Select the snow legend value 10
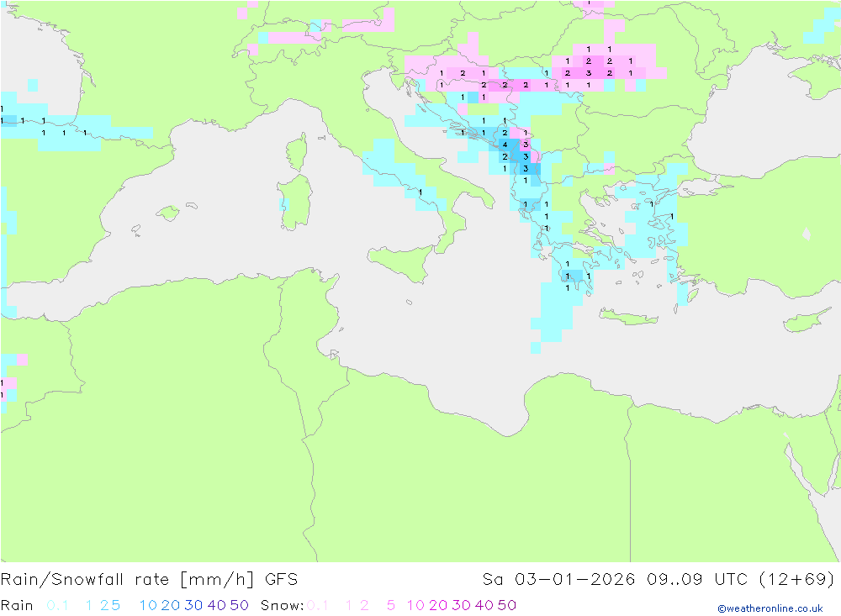Screen dimensions: 841x616 (415, 605)
